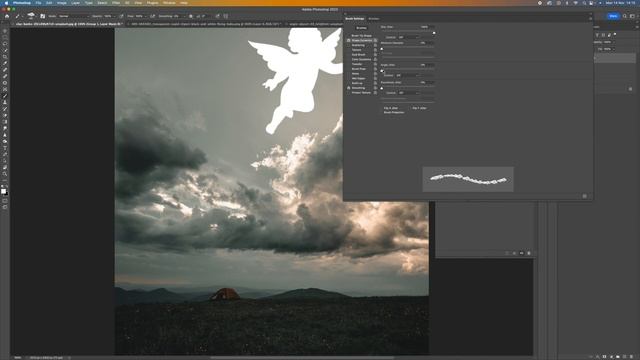
Task: Open the Smoothing percentage dropdown
Action: (x=184, y=16)
